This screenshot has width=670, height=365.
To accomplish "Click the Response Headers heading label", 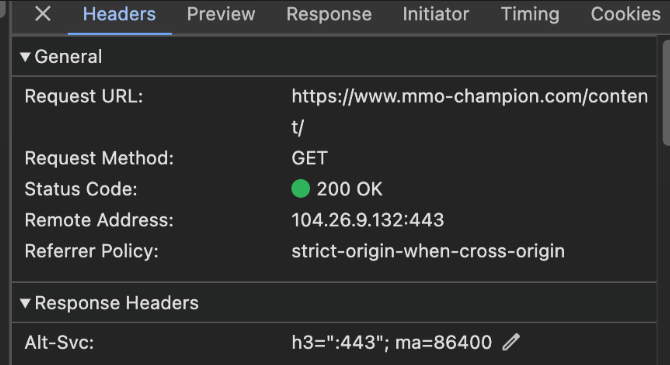I will [x=117, y=303].
